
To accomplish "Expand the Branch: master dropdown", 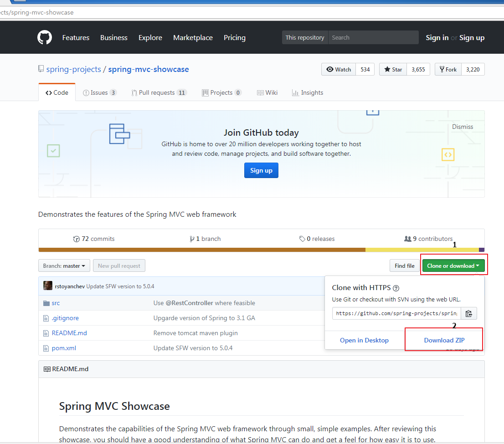I will [x=64, y=265].
